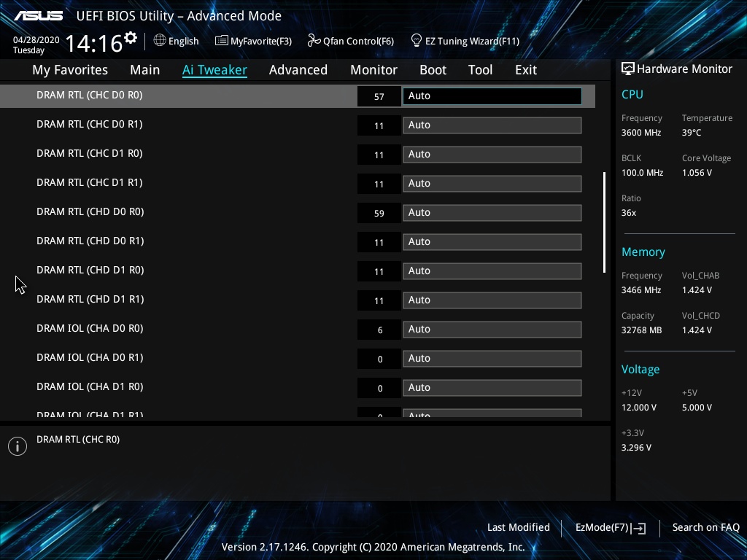Click the settings list scrollbar thumb
The height and width of the screenshot is (560, 747).
click(604, 222)
